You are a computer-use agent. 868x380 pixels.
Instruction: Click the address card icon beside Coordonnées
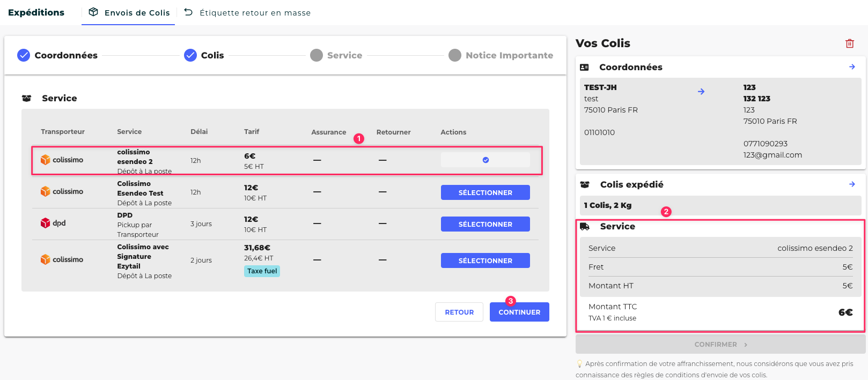(x=585, y=68)
